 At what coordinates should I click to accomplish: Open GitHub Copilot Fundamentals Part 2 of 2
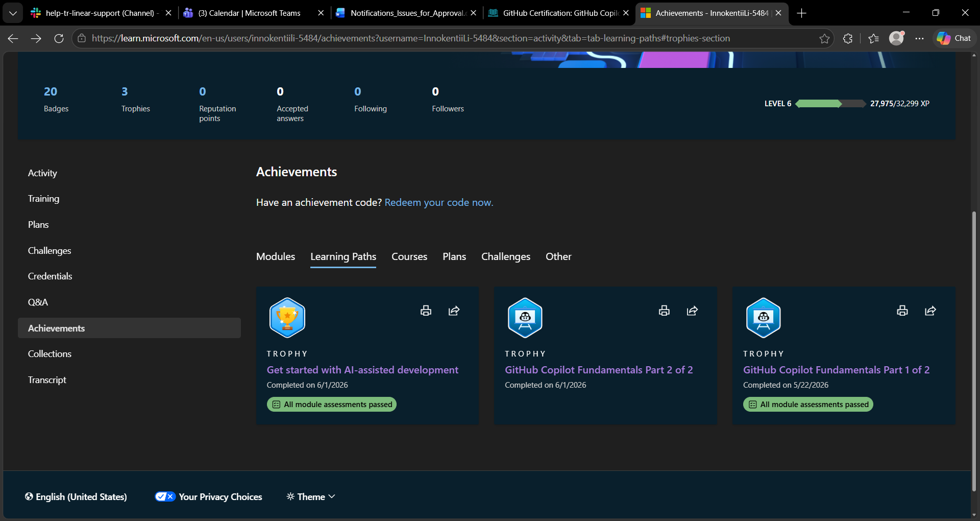599,370
